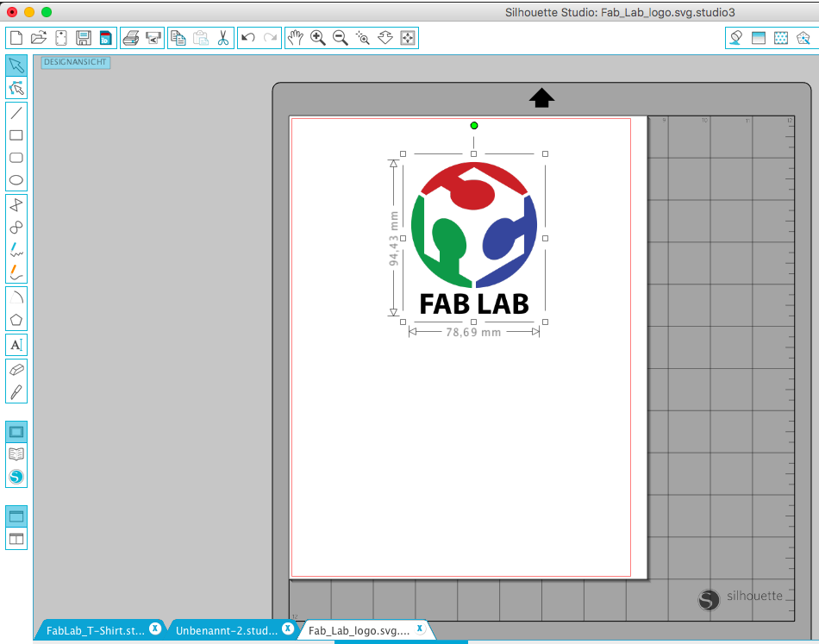Viewport: 819px width, 644px height.
Task: Show the Library book view
Action: point(16,454)
